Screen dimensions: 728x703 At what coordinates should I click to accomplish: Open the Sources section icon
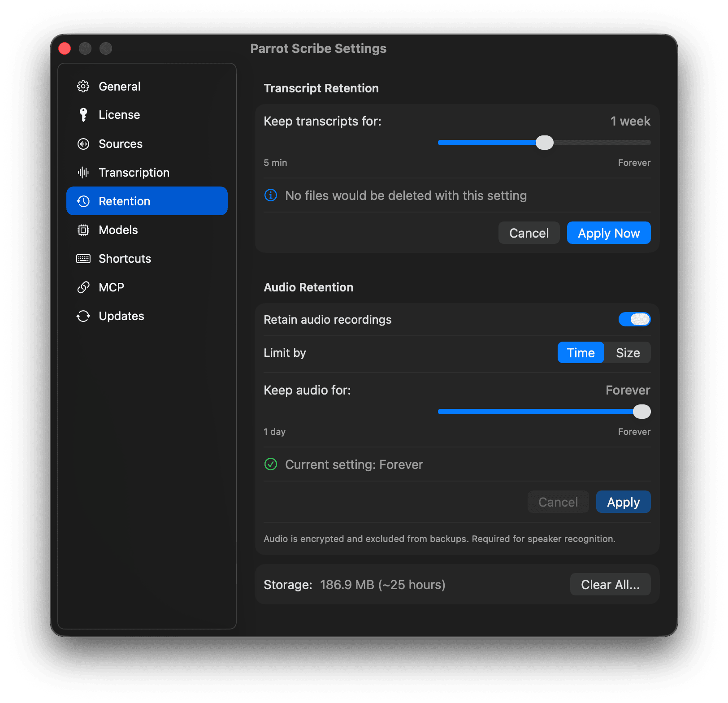point(83,144)
